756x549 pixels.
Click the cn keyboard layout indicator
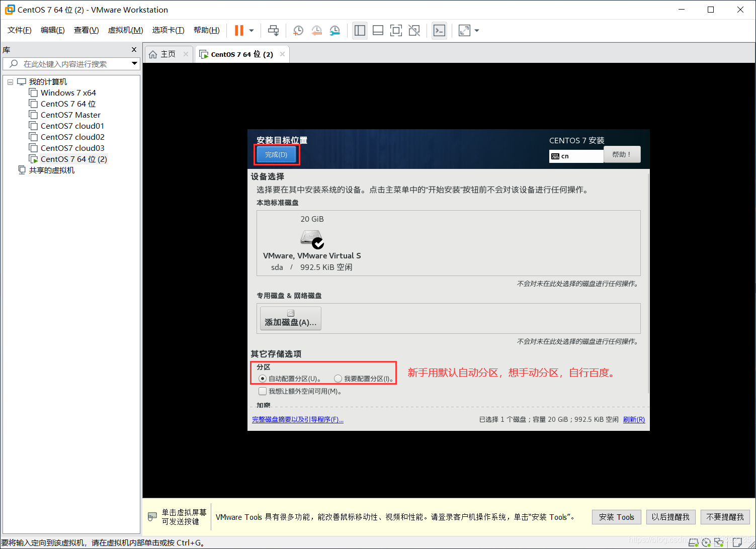pos(576,156)
